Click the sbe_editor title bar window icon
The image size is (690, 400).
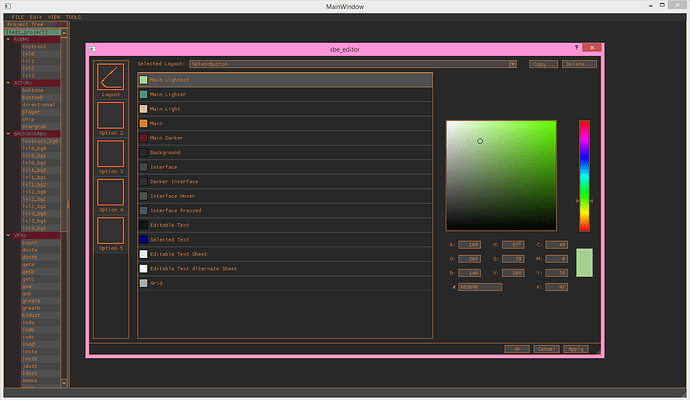tap(92, 49)
